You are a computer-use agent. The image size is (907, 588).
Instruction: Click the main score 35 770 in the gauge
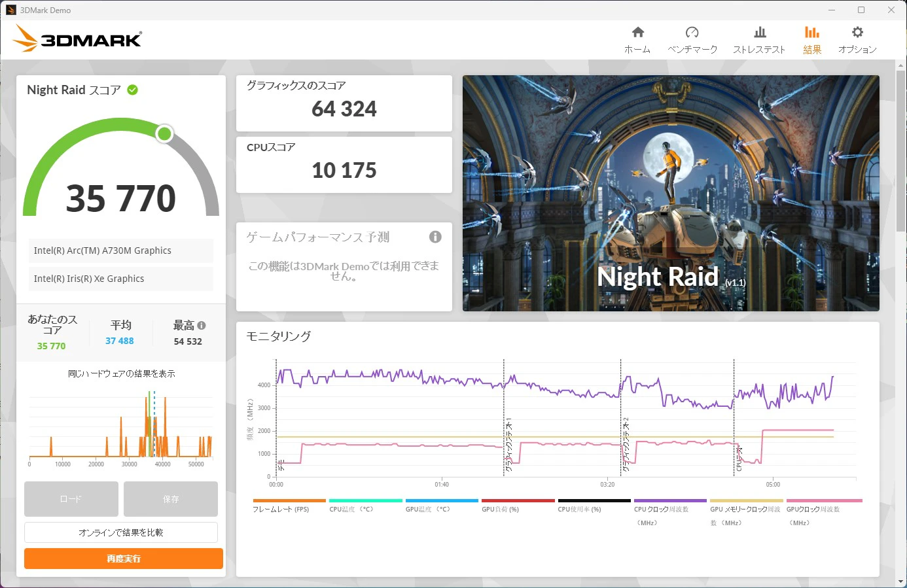(121, 198)
